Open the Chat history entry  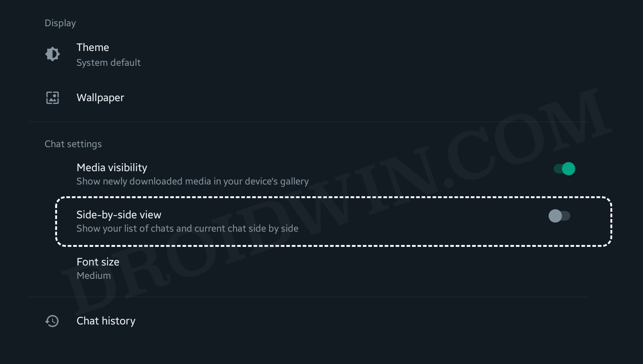coord(106,321)
